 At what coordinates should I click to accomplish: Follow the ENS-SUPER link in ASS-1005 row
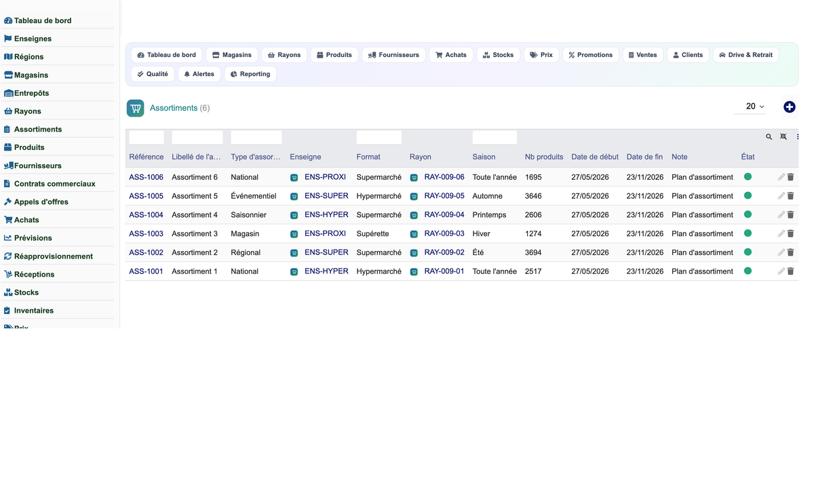coord(326,196)
